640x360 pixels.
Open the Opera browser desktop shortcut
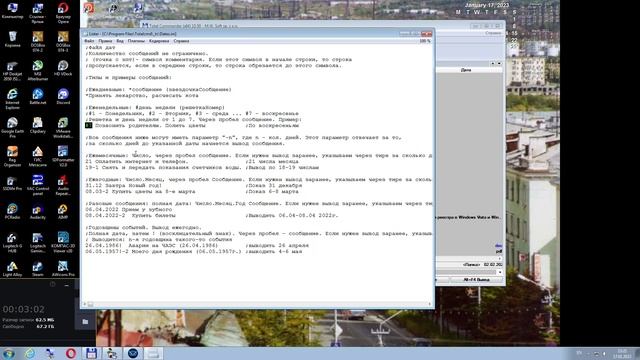63,12
